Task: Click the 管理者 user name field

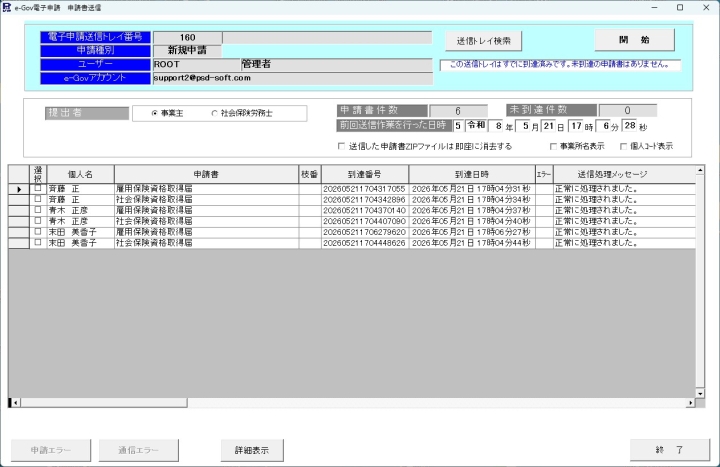Action: (337, 64)
